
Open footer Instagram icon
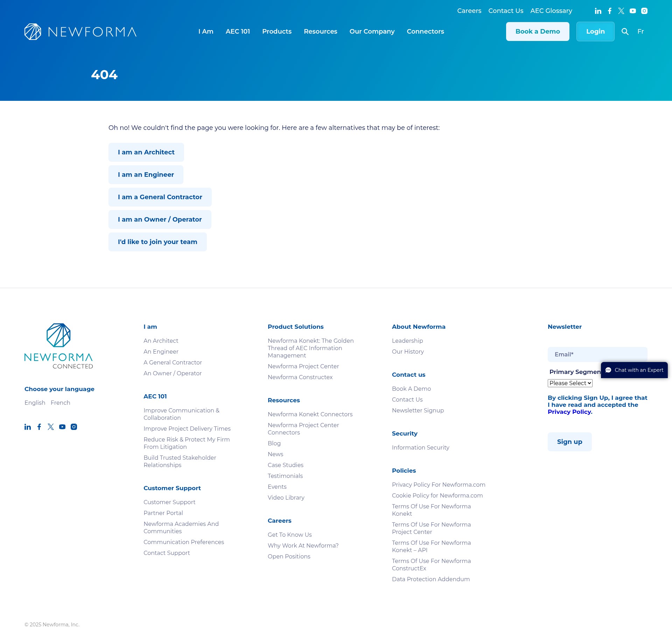click(74, 427)
